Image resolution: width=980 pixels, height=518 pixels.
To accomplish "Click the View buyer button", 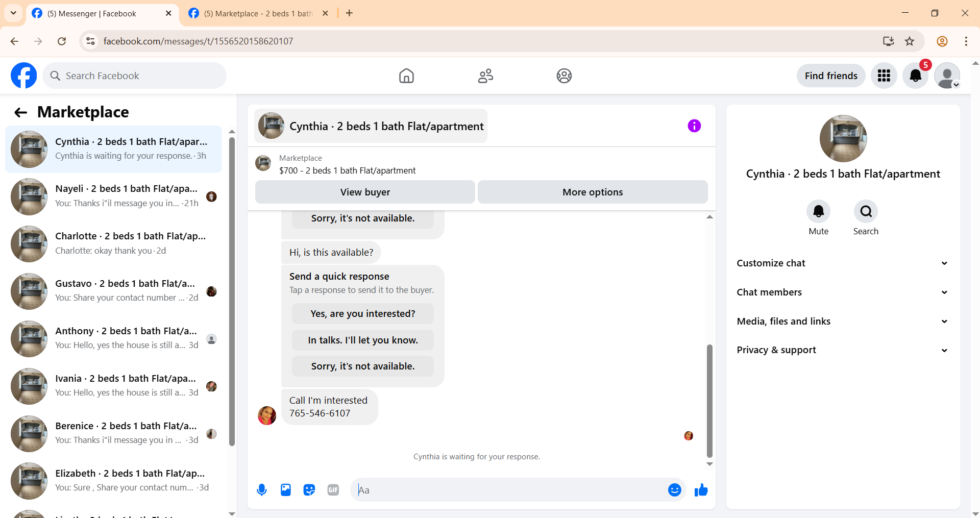I will pyautogui.click(x=365, y=192).
